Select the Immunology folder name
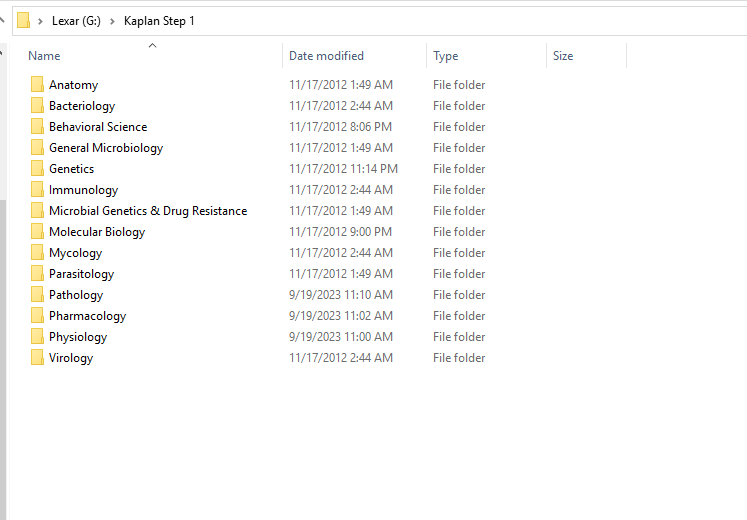Viewport: 747px width, 520px height. click(83, 190)
